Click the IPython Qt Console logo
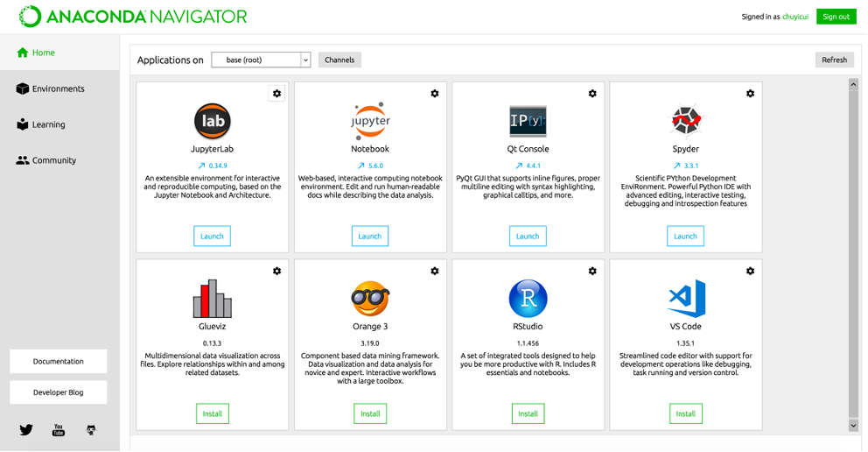Image resolution: width=868 pixels, height=452 pixels. [528, 121]
